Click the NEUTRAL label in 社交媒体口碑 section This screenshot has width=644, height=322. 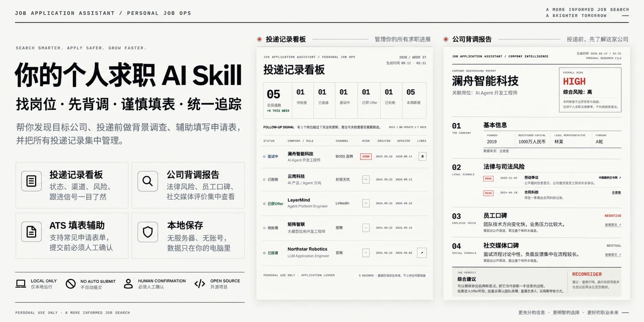point(614,246)
